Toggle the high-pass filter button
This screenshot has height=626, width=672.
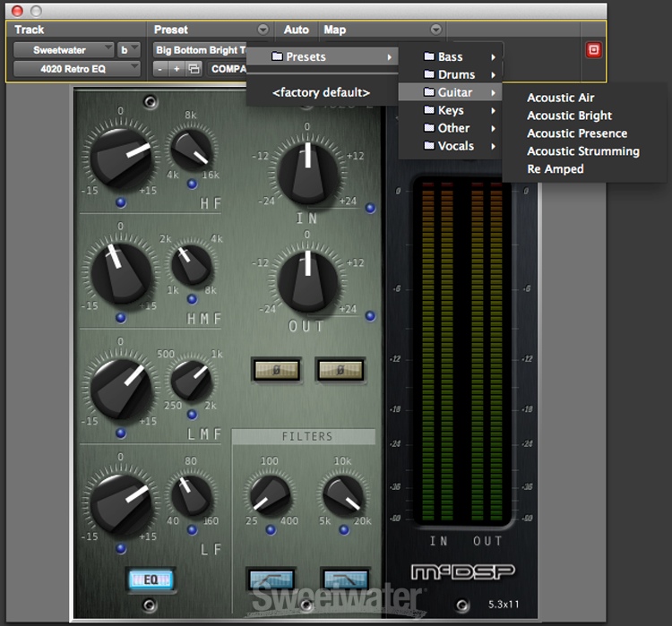(x=271, y=579)
